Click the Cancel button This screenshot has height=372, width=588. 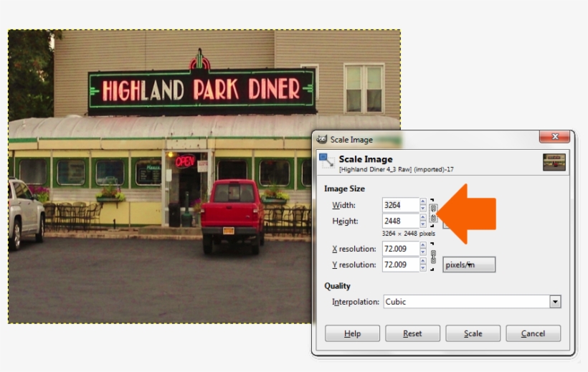(x=534, y=333)
